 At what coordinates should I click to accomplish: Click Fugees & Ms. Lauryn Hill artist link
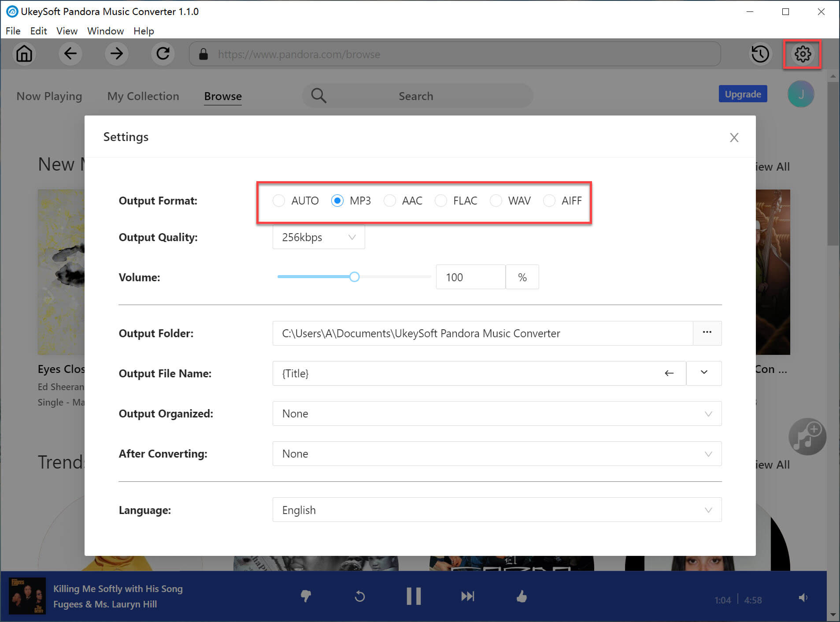coord(105,604)
